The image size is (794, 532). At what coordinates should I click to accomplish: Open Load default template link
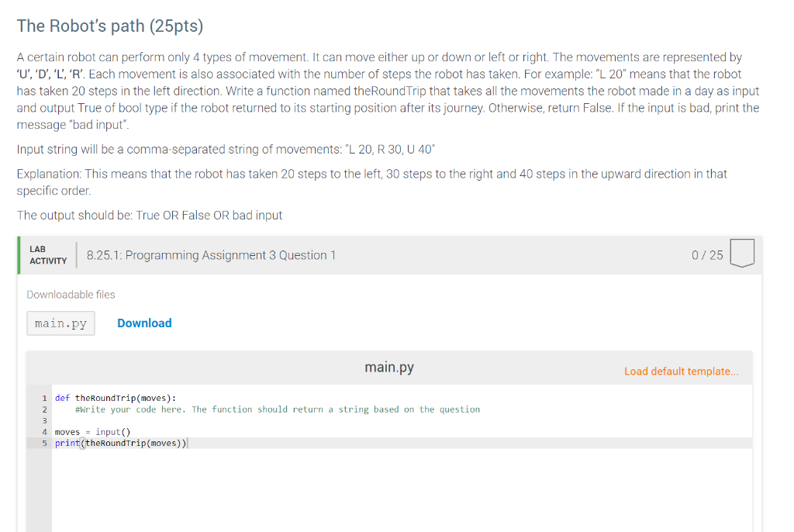(x=681, y=371)
